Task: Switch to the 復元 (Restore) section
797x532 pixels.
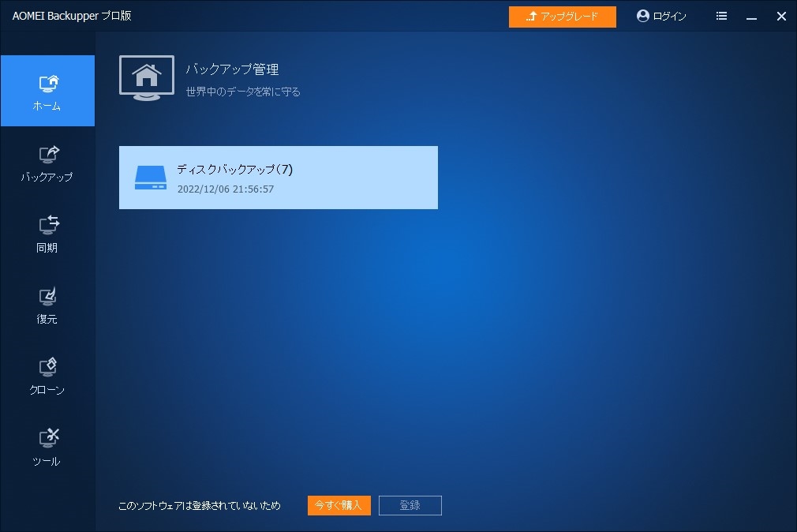Action: (47, 305)
